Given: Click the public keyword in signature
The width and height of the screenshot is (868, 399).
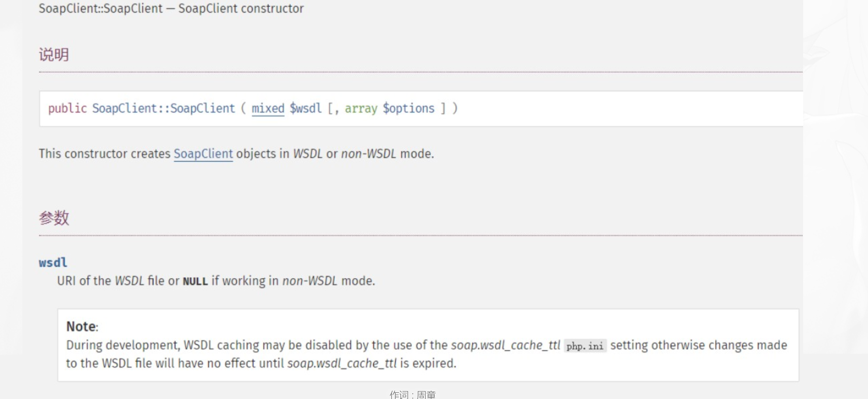Looking at the screenshot, I should click(x=67, y=108).
